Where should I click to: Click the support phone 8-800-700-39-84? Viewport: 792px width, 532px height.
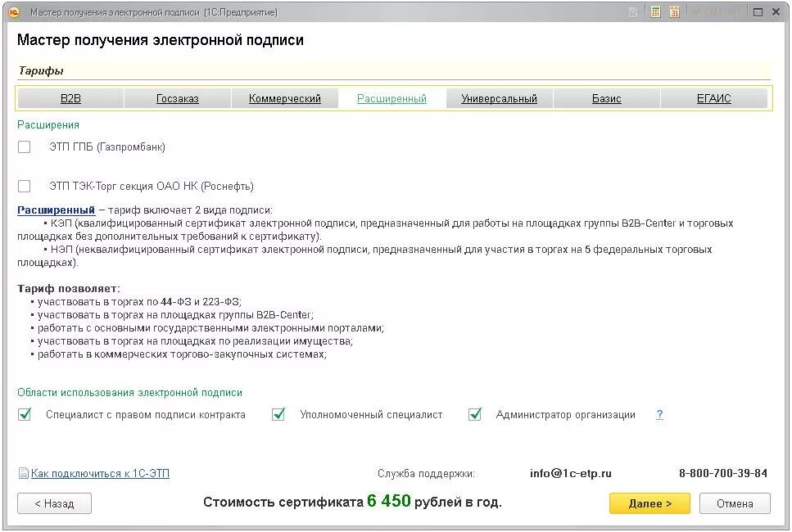tap(723, 473)
